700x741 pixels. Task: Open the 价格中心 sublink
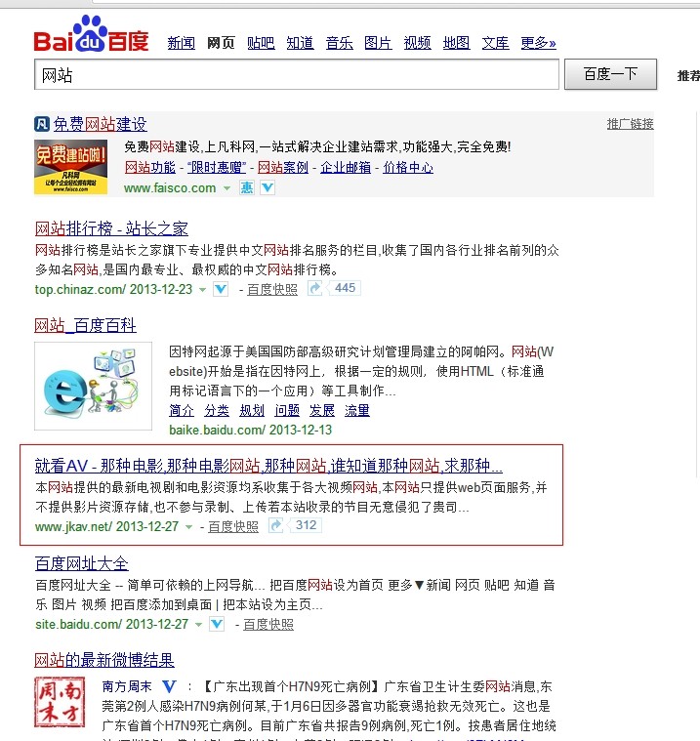(x=408, y=167)
